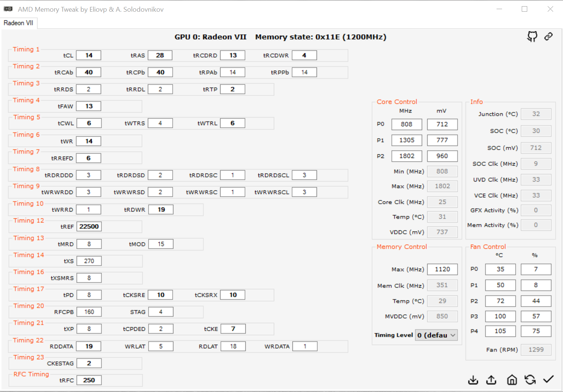Click the home reset-to-default icon

(x=512, y=380)
